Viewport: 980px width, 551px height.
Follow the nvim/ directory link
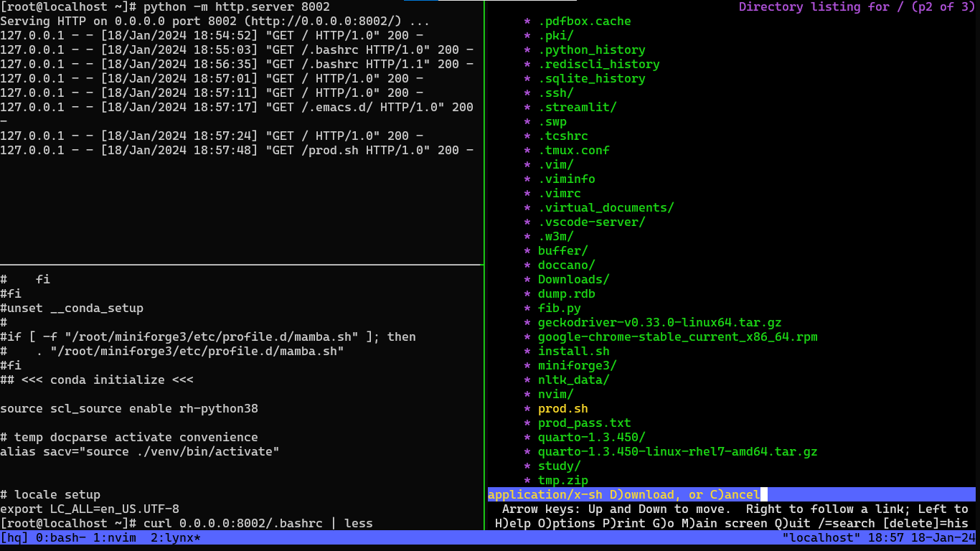pyautogui.click(x=556, y=395)
